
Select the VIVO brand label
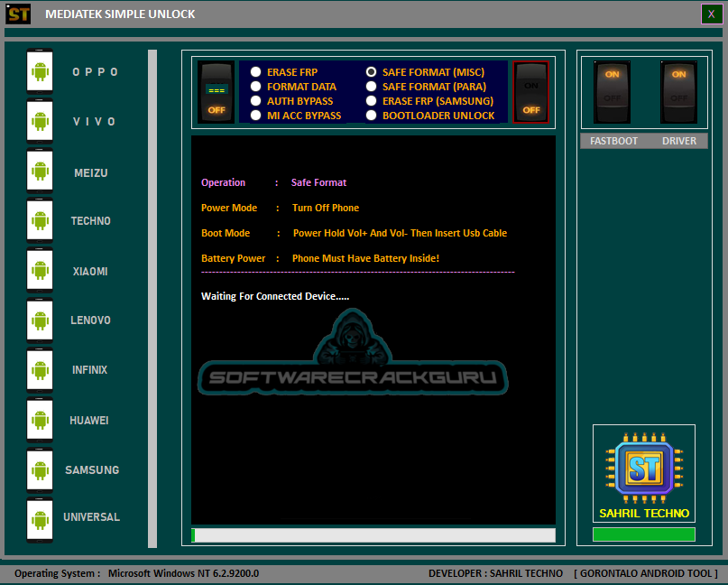[x=94, y=122]
